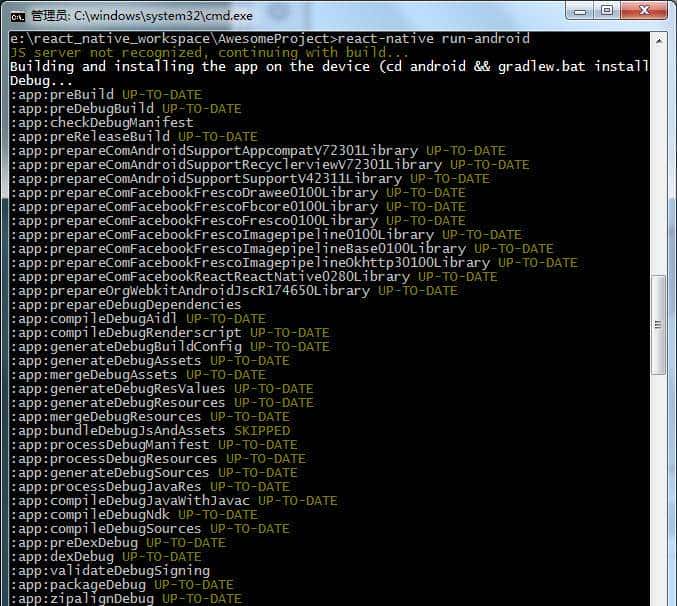Click the ':app:generateDebugResources' line
The width and height of the screenshot is (677, 606).
point(162,403)
